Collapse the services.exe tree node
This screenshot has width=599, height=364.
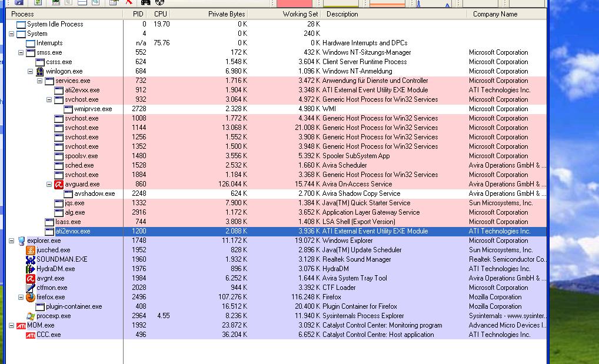(x=40, y=81)
